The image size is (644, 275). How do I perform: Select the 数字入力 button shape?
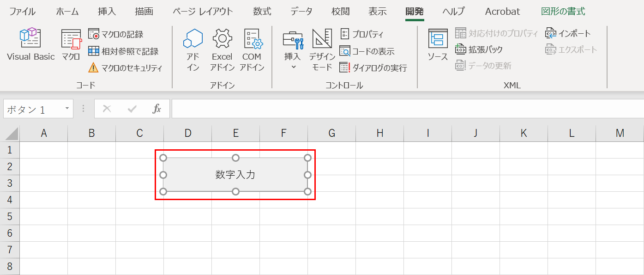235,174
